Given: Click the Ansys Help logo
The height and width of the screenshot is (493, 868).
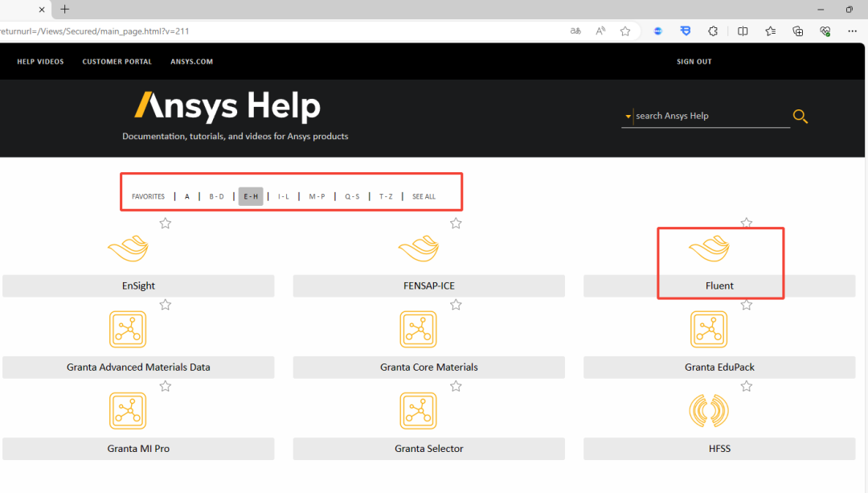Looking at the screenshot, I should 227,106.
